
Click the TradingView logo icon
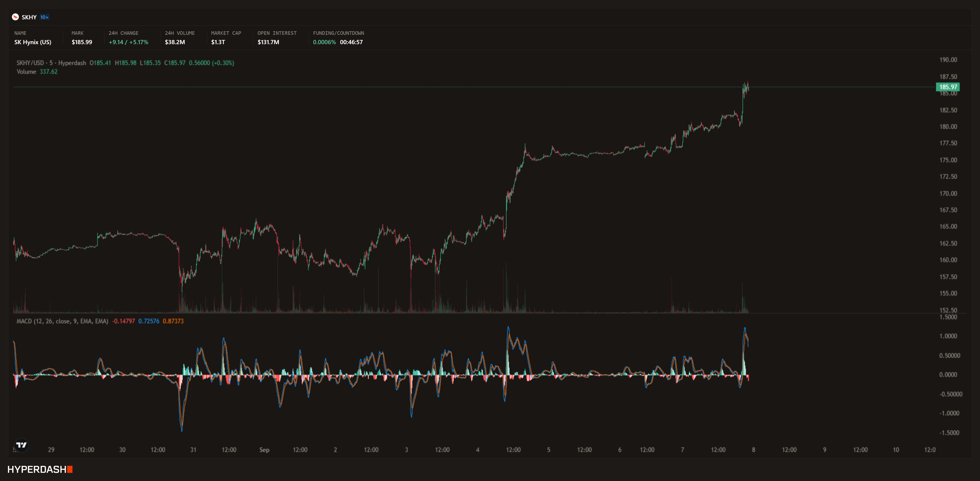click(x=21, y=445)
